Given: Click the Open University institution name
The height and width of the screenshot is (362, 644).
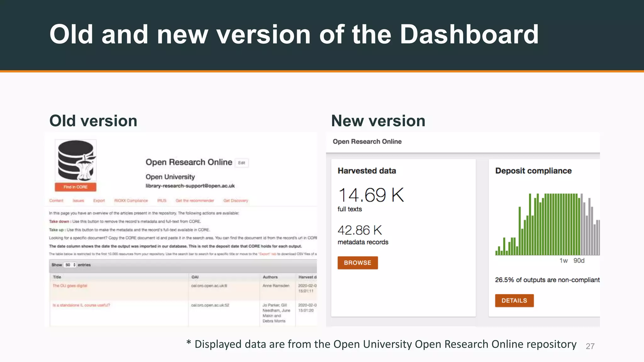Looking at the screenshot, I should pyautogui.click(x=170, y=177).
